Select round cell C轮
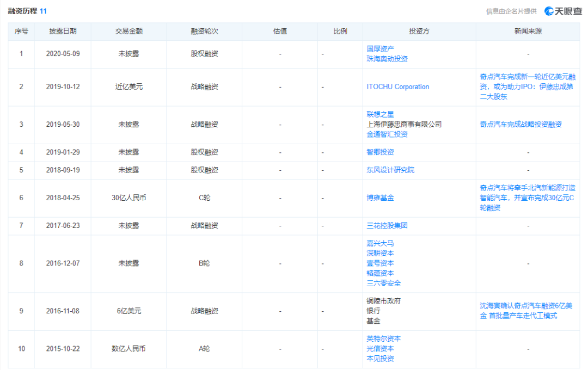The width and height of the screenshot is (588, 370). click(204, 198)
